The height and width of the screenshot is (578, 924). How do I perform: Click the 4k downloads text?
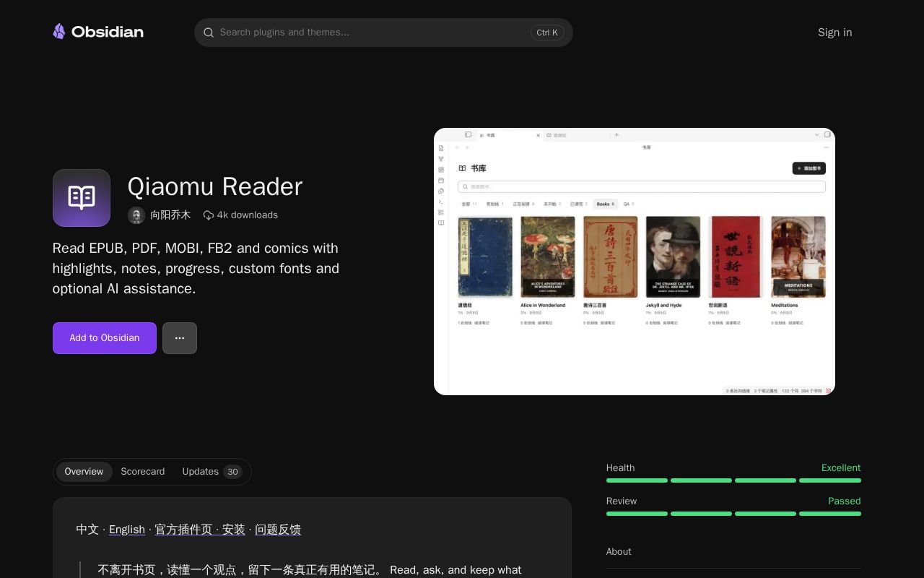pyautogui.click(x=248, y=215)
